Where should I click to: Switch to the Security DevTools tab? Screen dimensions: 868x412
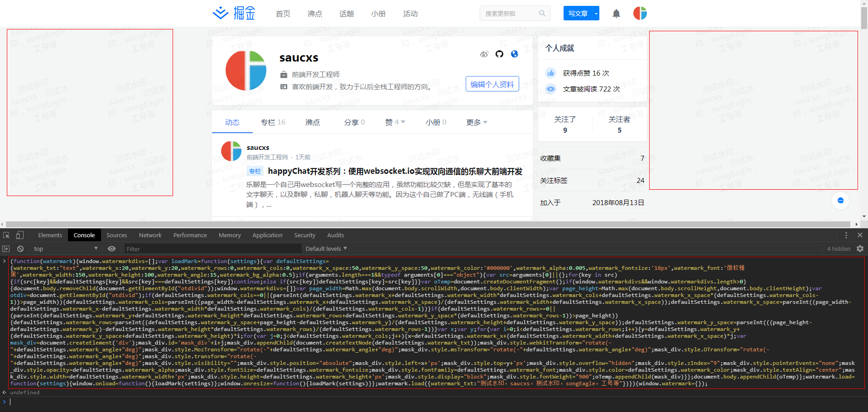click(304, 235)
